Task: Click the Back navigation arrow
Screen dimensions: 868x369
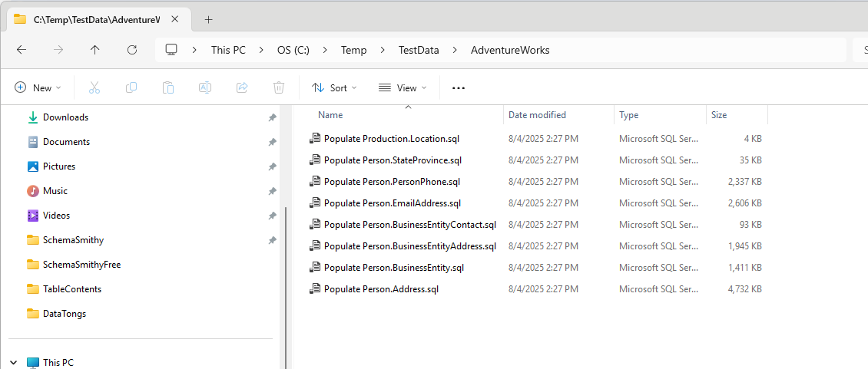Action: click(x=21, y=50)
